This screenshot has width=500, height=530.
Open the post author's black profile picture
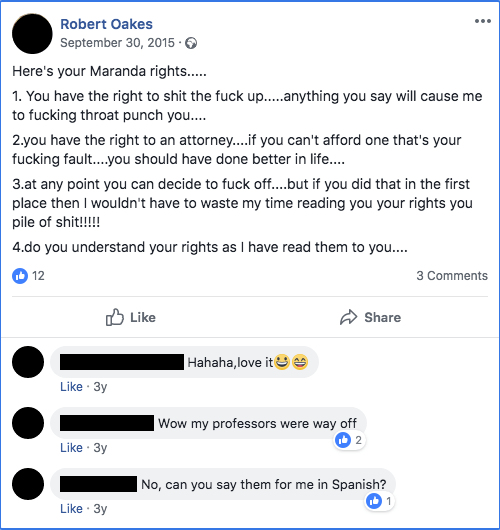click(32, 34)
